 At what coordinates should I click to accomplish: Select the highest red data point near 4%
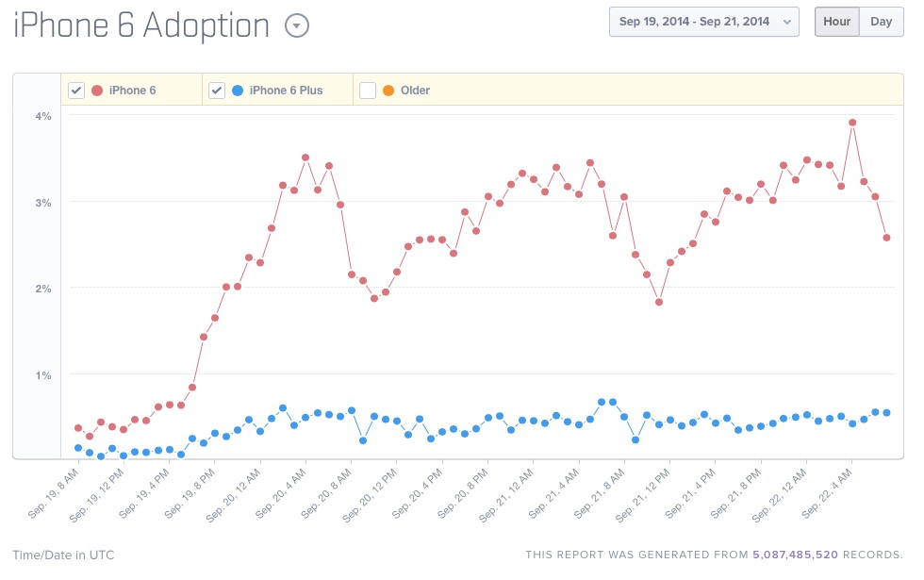[x=852, y=123]
